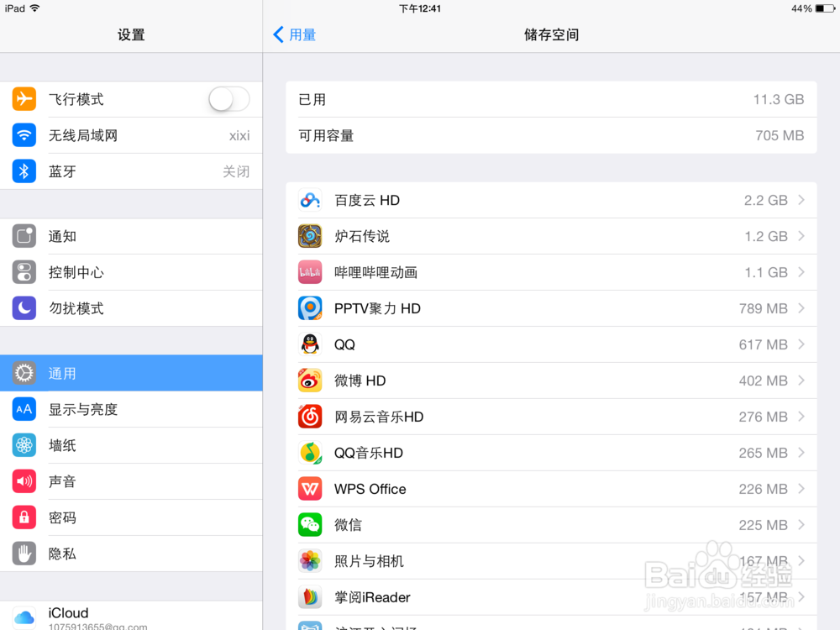
Task: Expand 微博 HD storage details chevron
Action: click(x=801, y=381)
